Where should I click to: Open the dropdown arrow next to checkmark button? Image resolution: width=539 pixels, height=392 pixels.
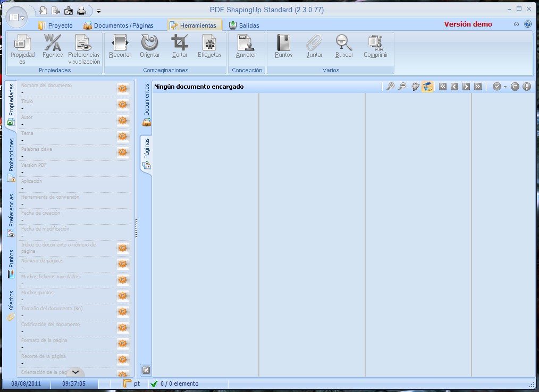coord(505,87)
